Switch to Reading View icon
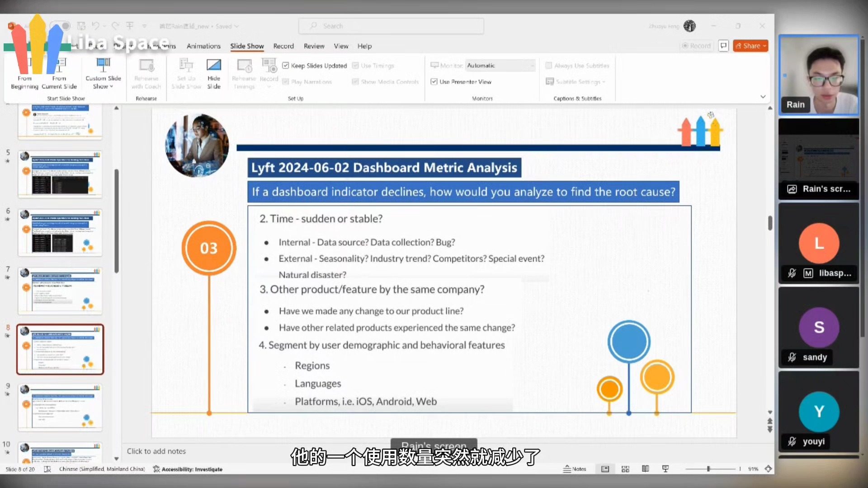 (646, 469)
